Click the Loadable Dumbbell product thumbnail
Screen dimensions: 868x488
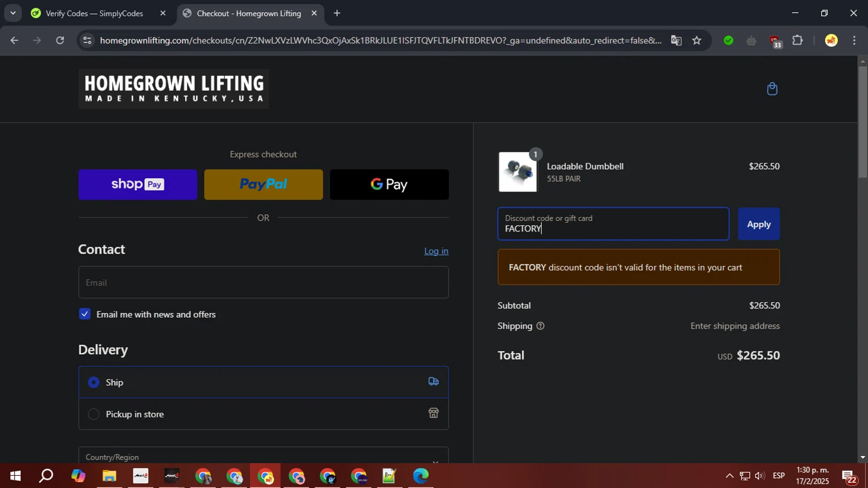(x=517, y=172)
